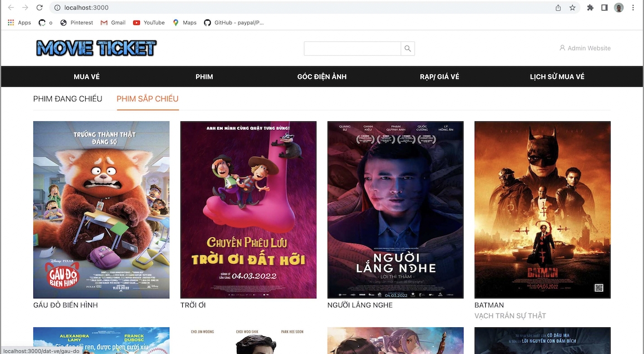Open the Alexandra Lamy movie poster
This screenshot has height=354, width=644.
[x=101, y=341]
